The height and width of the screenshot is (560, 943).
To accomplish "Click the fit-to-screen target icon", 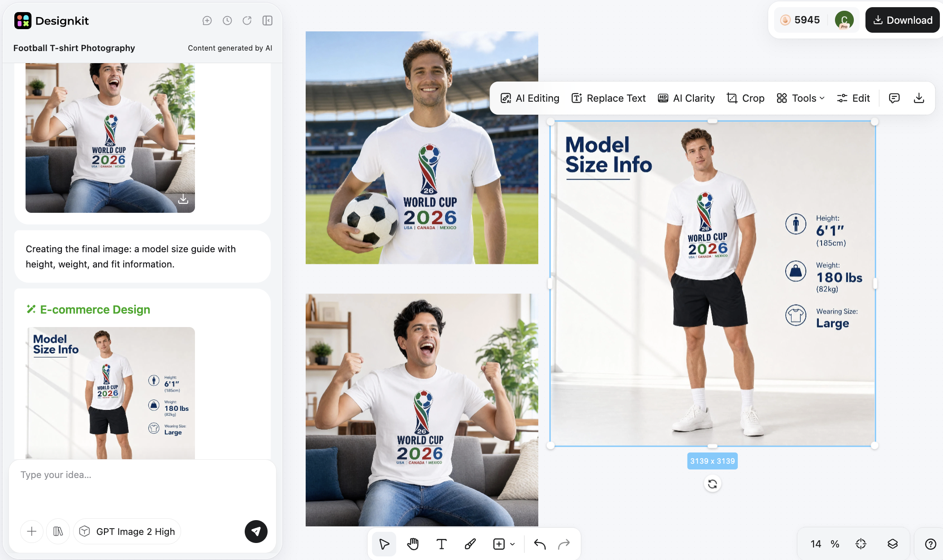I will tap(861, 544).
